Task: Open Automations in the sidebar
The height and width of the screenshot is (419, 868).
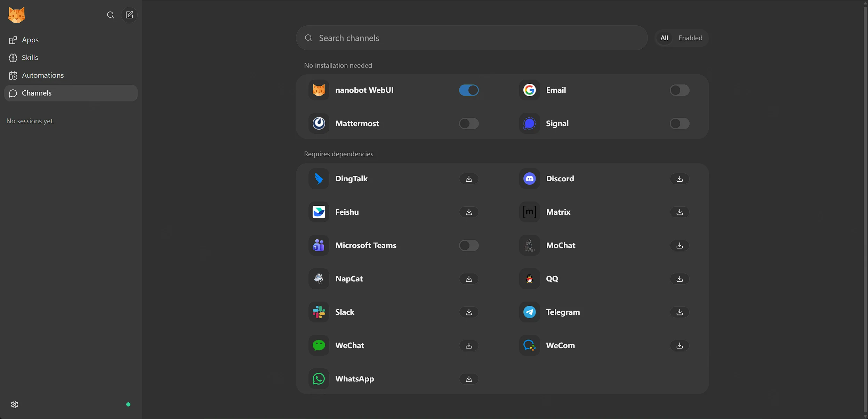Action: pos(71,75)
